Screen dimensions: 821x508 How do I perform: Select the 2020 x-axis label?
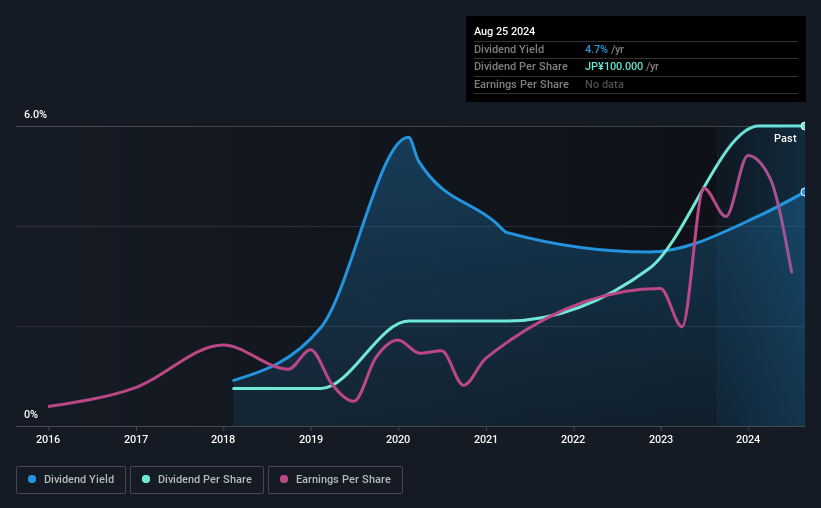398,439
